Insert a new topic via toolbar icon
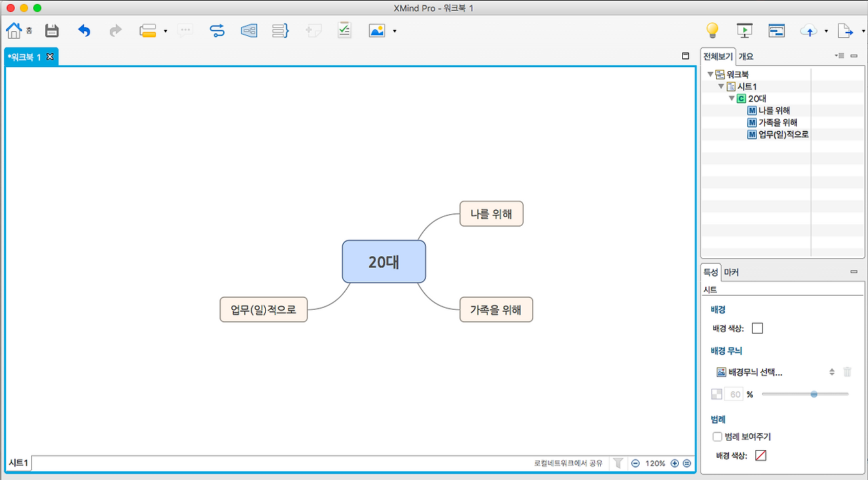Screen dimensions: 868x480 pos(148,31)
